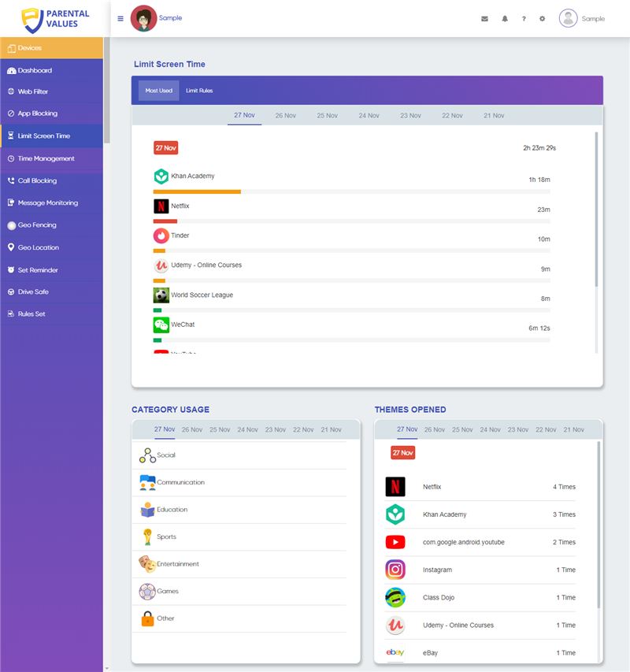The height and width of the screenshot is (672, 630).
Task: Click the Sample child avatar picture
Action: tap(143, 18)
